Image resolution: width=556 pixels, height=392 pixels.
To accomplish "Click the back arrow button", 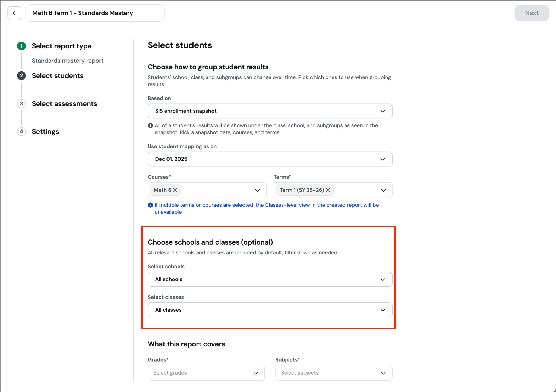I will click(x=14, y=13).
